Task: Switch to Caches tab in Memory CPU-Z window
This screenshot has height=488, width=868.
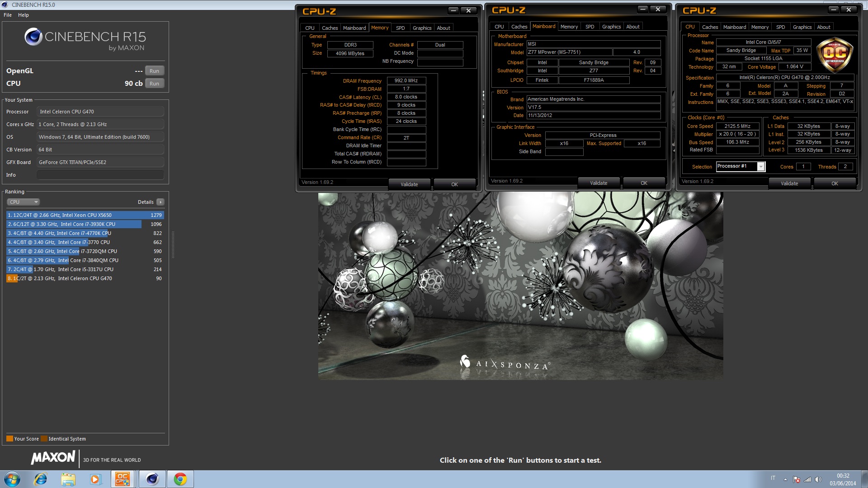Action: (330, 28)
